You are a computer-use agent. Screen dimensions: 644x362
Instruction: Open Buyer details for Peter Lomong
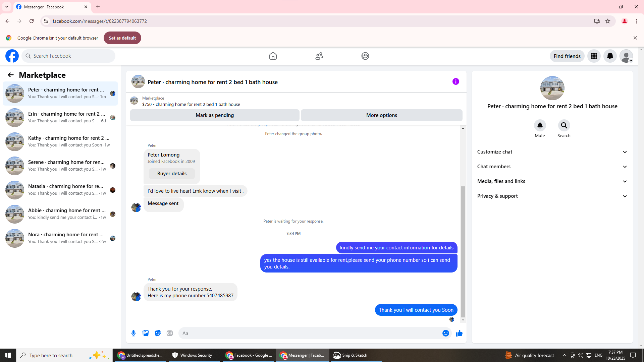pos(172,174)
